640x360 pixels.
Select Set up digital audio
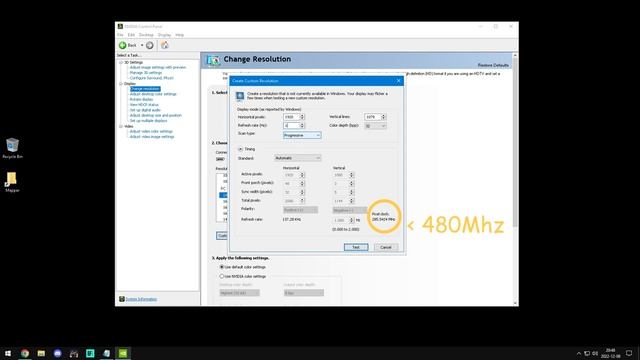pyautogui.click(x=145, y=110)
